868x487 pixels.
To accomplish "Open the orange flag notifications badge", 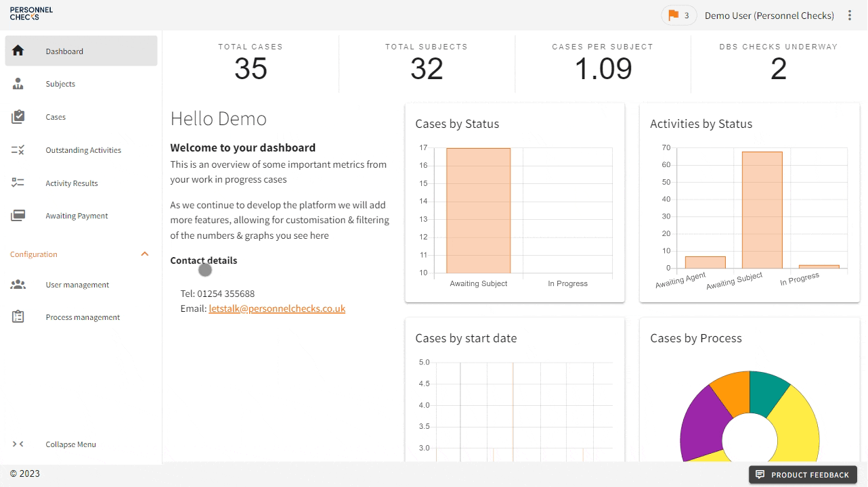I will click(x=679, y=16).
